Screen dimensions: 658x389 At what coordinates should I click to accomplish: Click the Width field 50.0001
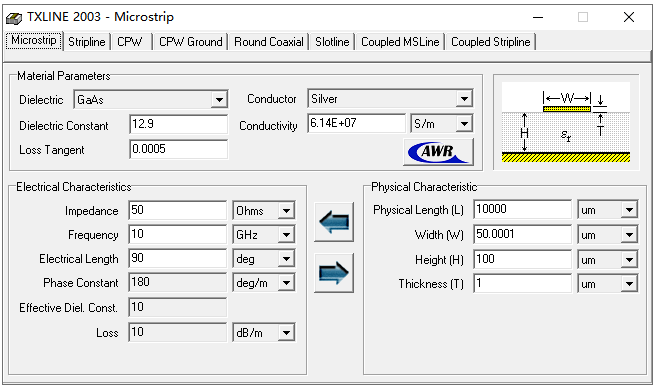(523, 235)
